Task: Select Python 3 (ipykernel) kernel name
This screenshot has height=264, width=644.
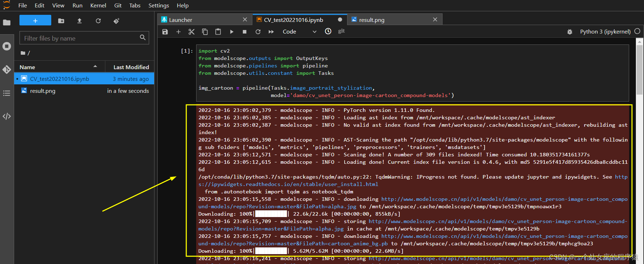Action: (x=605, y=32)
